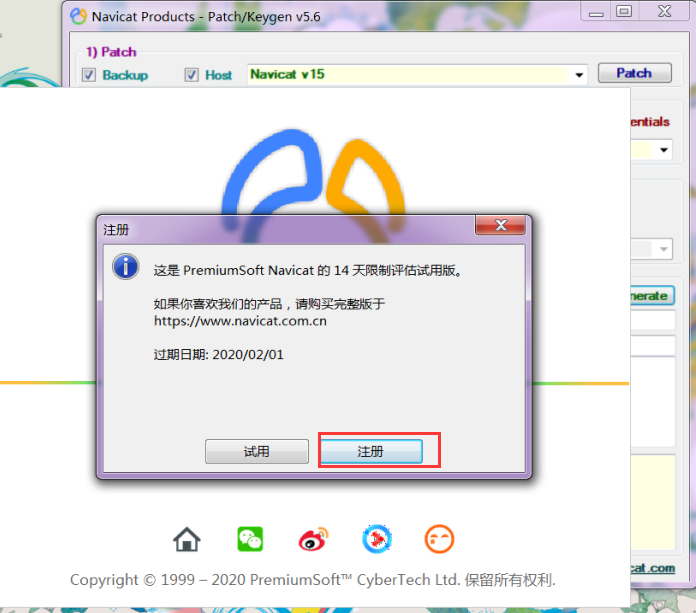This screenshot has height=613, width=696.
Task: Close the 注册 dialog with the red X
Action: point(501,225)
